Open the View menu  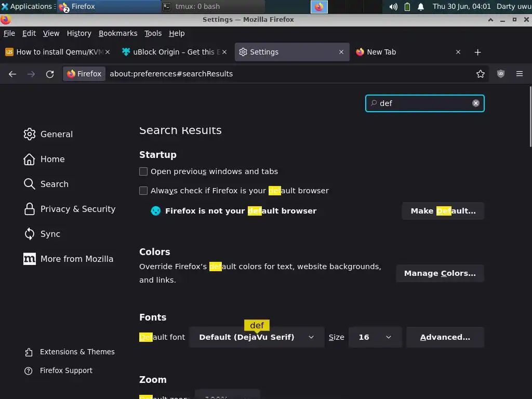click(x=51, y=33)
